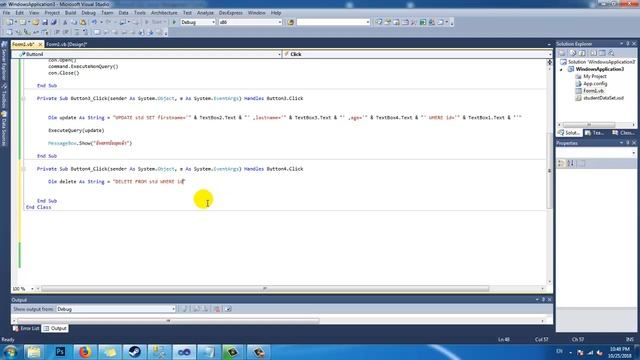640x360 pixels.
Task: Toggle Word Wrap in Output panel
Action: pos(228,309)
